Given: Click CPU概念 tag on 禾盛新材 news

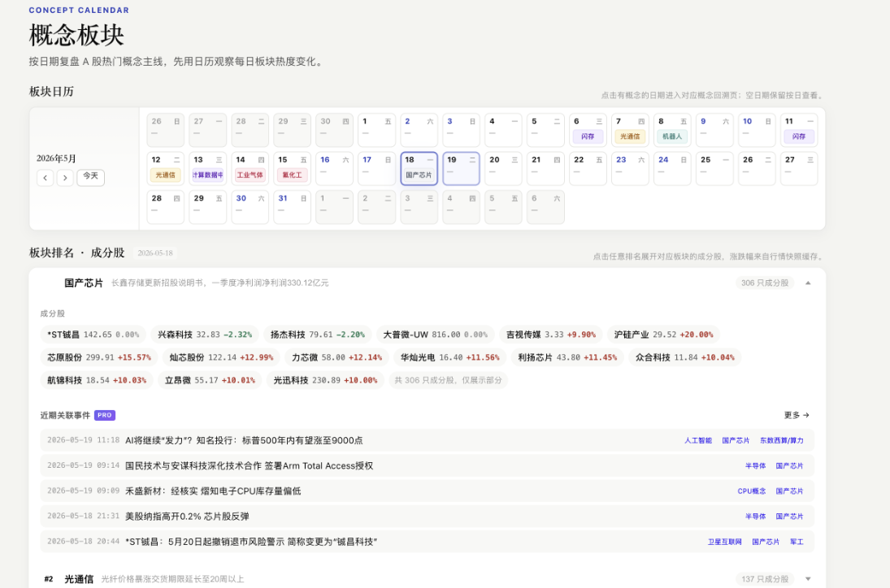Looking at the screenshot, I should [x=752, y=491].
